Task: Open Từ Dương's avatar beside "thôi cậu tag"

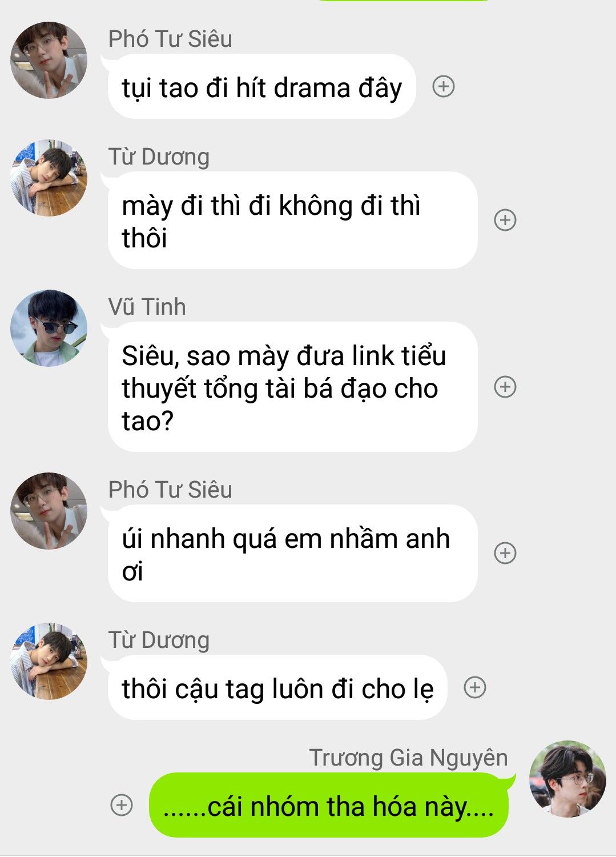Action: tap(49, 661)
